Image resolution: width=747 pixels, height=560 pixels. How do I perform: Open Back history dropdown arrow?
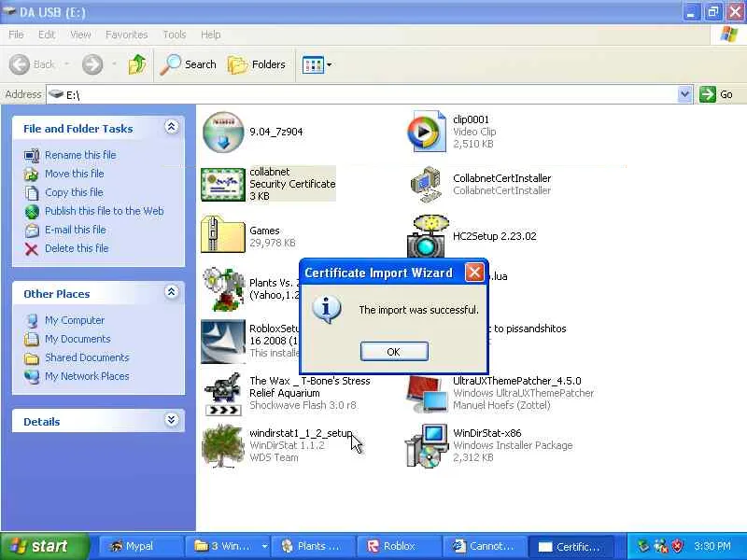click(66, 64)
